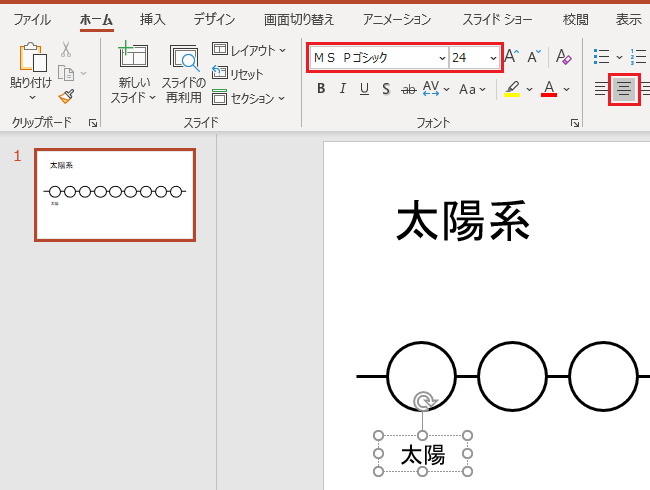Click the Paste clipboard icon
Image resolution: width=650 pixels, height=490 pixels.
coord(32,57)
